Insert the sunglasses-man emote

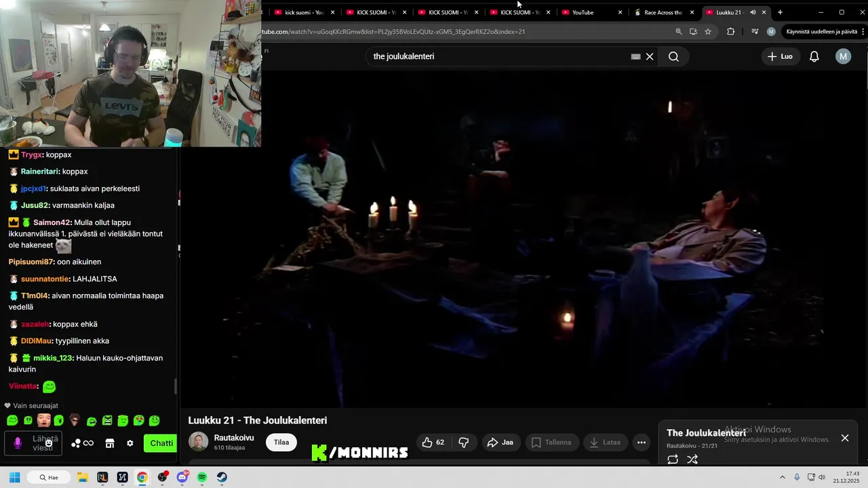point(75,420)
